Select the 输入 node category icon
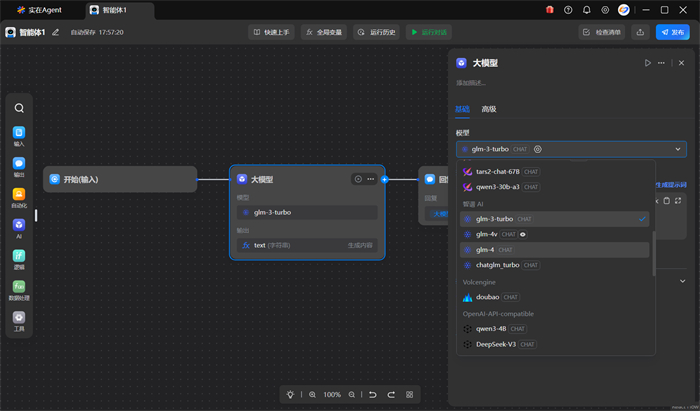The image size is (700, 411). tap(19, 133)
